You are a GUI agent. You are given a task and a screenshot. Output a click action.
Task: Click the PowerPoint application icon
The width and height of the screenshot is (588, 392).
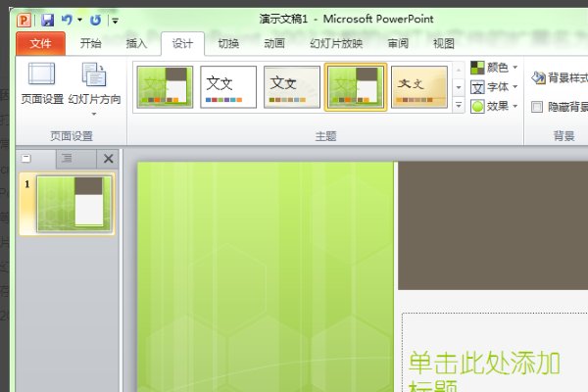coord(24,20)
